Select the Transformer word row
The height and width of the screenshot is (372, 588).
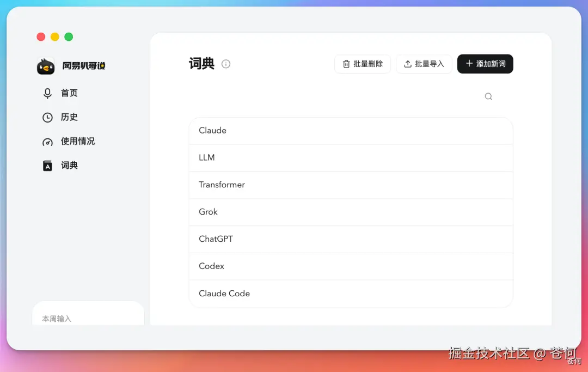tap(351, 185)
